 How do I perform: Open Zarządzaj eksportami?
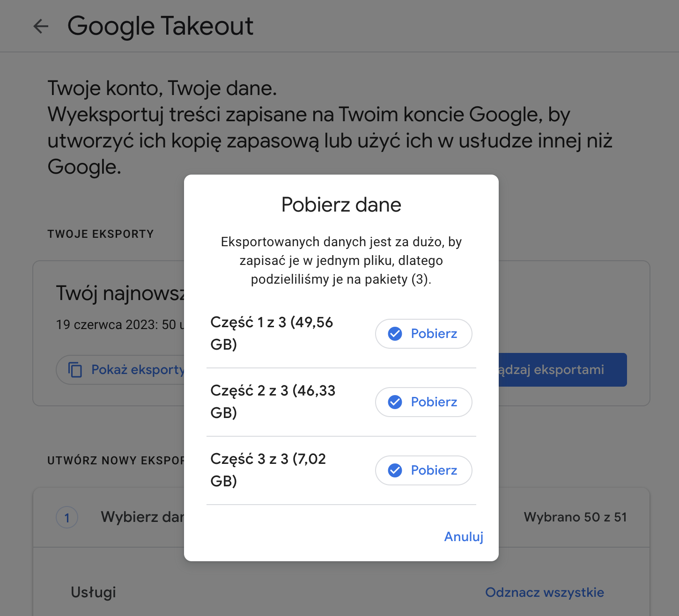(x=562, y=370)
